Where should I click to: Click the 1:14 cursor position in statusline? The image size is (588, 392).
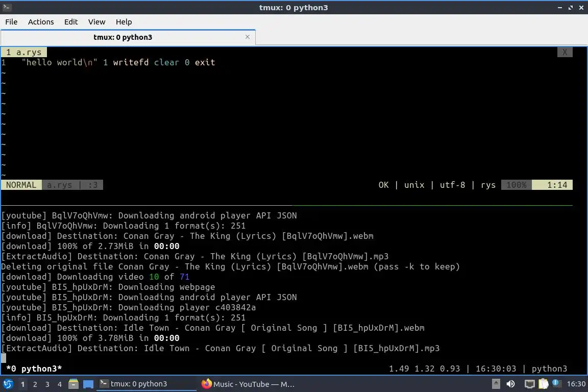[552, 185]
